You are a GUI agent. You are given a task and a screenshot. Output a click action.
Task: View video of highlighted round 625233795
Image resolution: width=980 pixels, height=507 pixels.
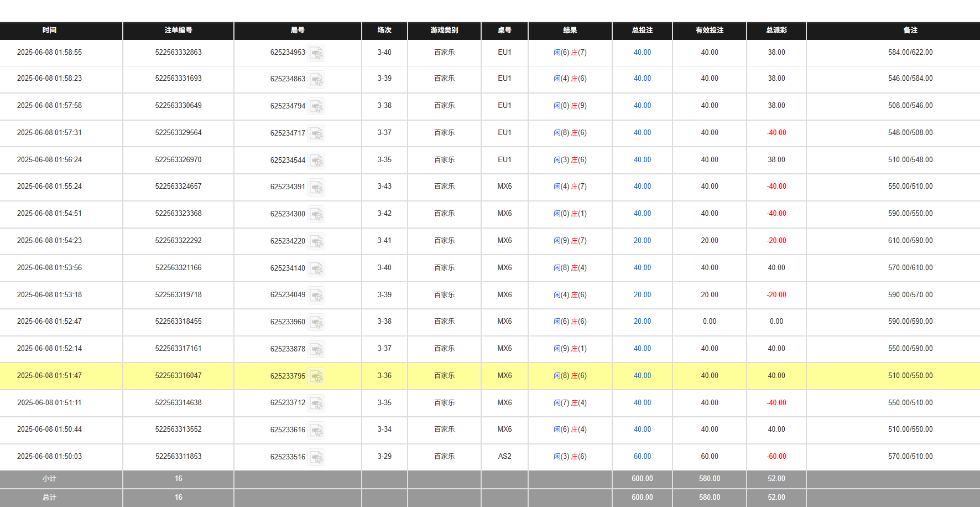click(x=316, y=376)
